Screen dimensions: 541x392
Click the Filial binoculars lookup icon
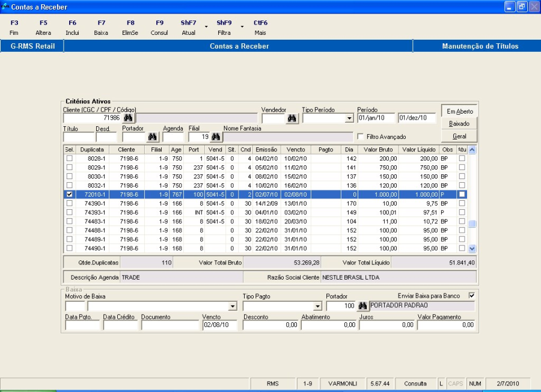pyautogui.click(x=215, y=137)
